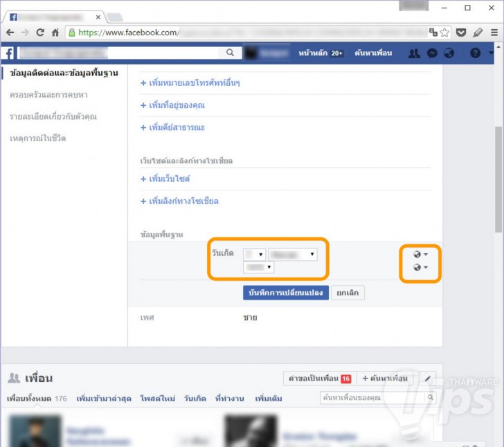
Task: Select ครอบครัวและการคบหา section
Action: tap(48, 95)
